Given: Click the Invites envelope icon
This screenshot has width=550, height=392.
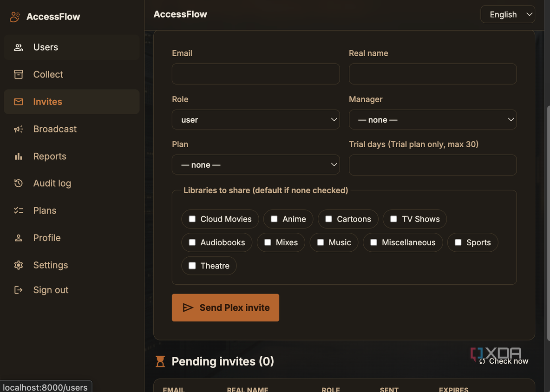Looking at the screenshot, I should 18,102.
